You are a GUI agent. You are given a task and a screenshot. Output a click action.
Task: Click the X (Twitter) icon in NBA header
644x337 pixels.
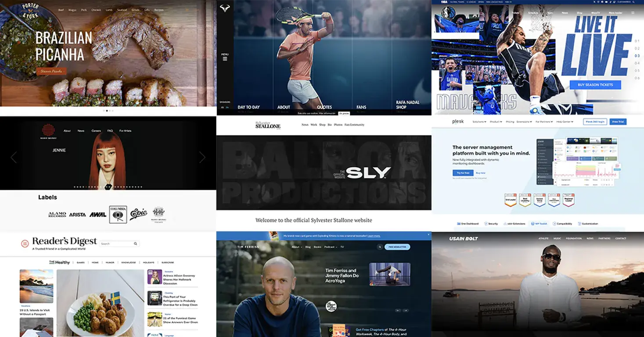click(594, 2)
